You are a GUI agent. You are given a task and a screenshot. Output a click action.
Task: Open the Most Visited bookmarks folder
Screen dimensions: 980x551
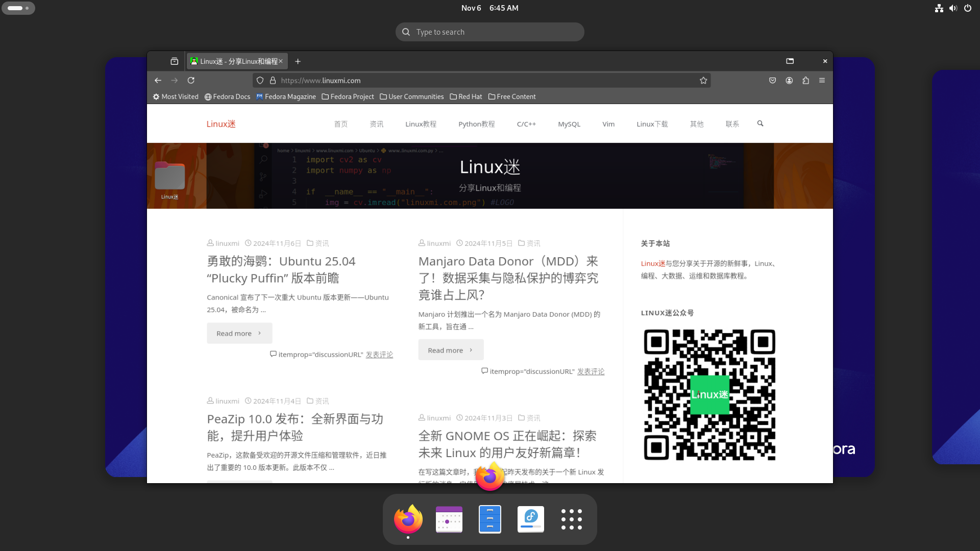click(x=176, y=96)
